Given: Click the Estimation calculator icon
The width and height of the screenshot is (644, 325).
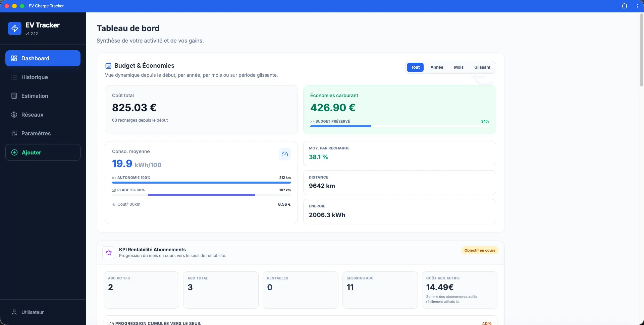Looking at the screenshot, I should click(x=14, y=96).
